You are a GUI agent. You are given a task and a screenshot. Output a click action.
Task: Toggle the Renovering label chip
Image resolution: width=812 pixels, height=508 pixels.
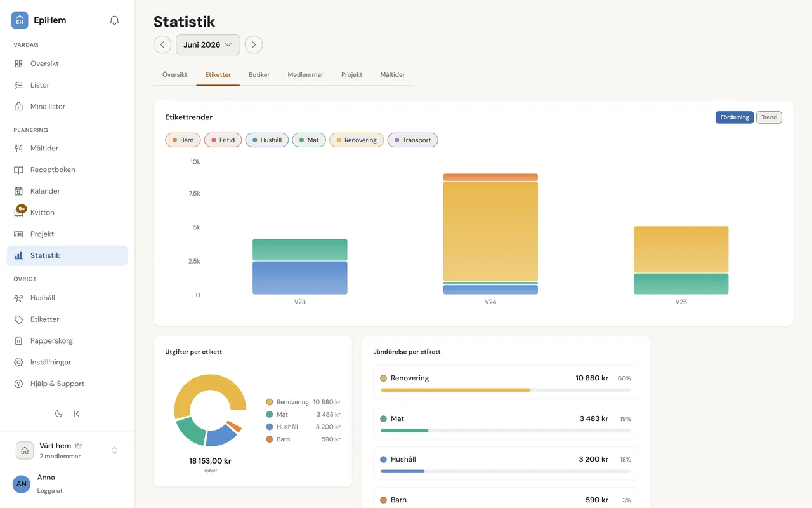[x=357, y=140]
